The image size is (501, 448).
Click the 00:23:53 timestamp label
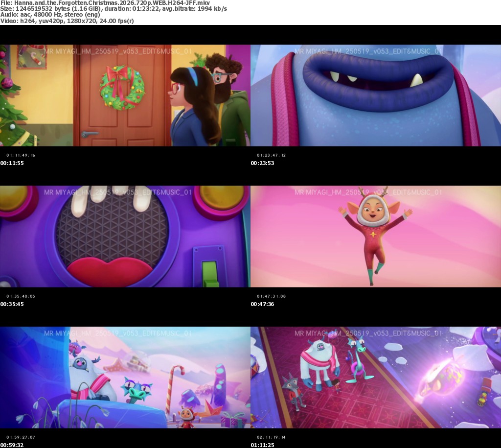(x=262, y=163)
